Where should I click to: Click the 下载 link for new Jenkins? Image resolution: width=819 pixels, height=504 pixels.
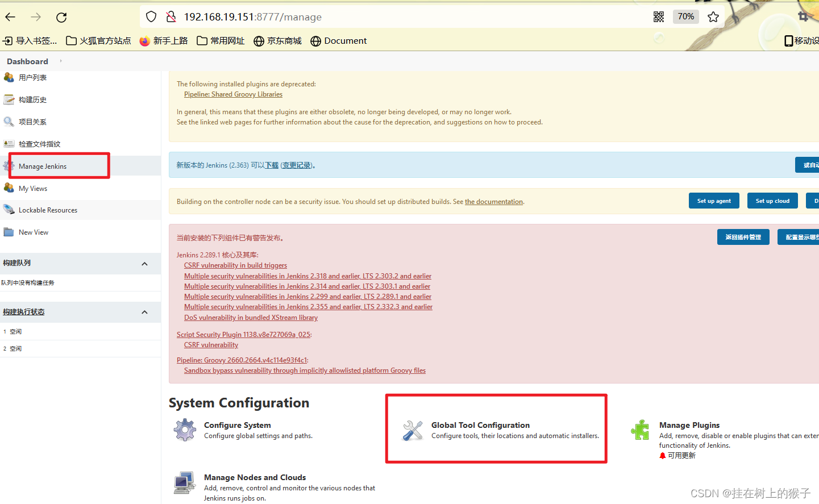click(x=272, y=165)
